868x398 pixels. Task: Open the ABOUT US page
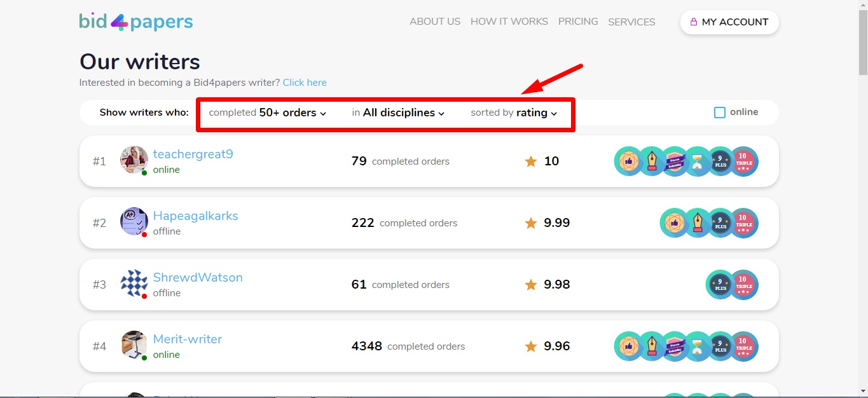(435, 22)
